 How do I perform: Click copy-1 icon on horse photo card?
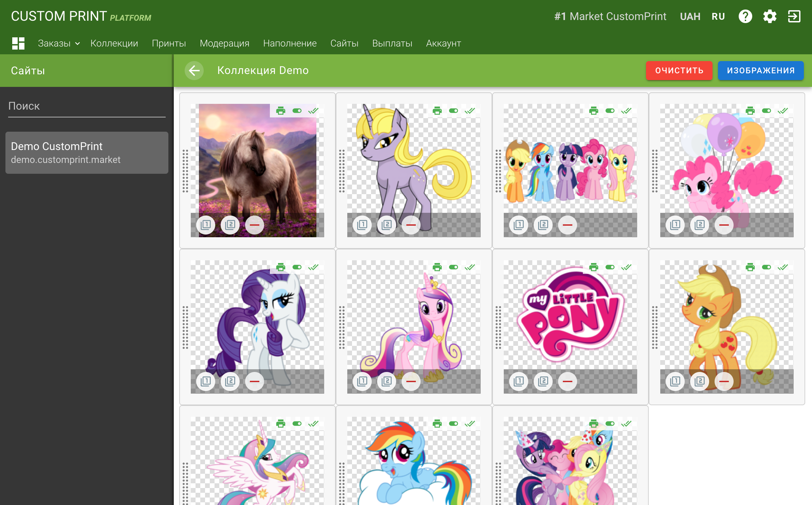[x=206, y=225]
